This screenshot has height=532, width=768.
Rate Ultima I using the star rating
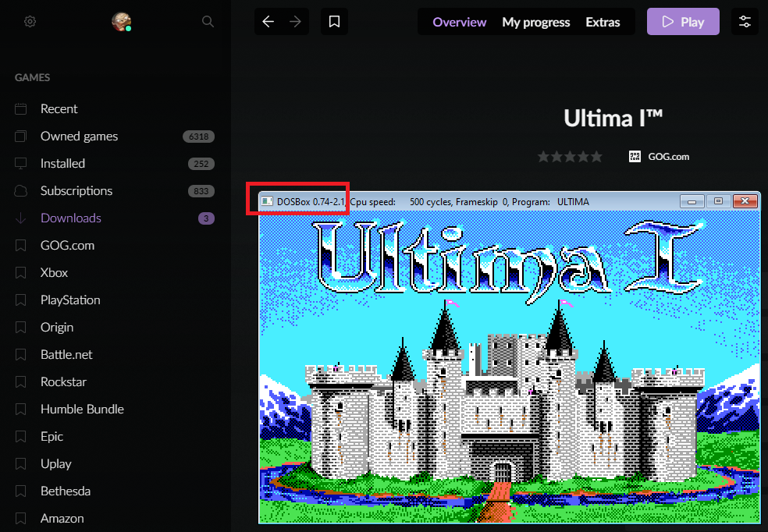570,156
